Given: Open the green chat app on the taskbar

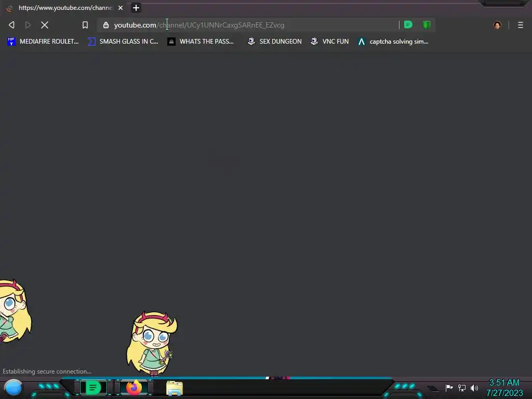Looking at the screenshot, I should (94, 388).
